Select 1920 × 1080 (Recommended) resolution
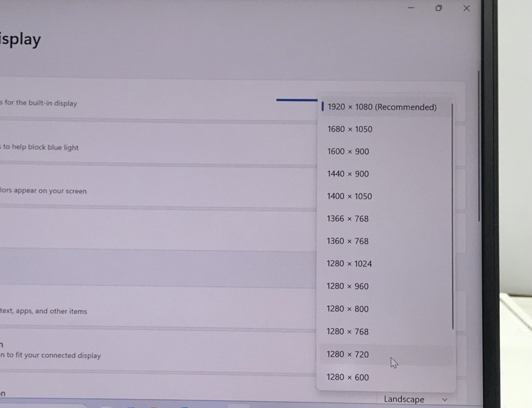Viewport: 532px width, 408px height. click(386, 107)
